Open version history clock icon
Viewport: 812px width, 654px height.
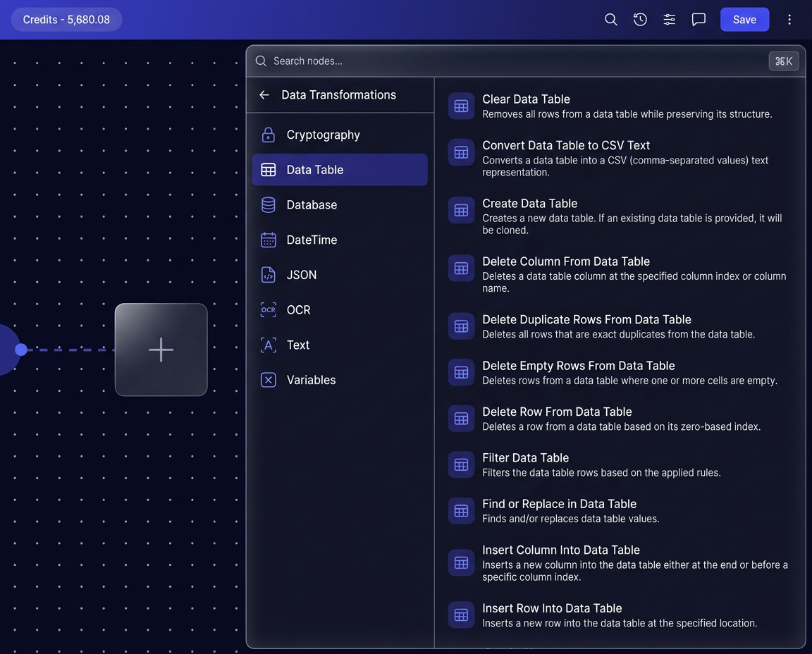[x=640, y=20]
